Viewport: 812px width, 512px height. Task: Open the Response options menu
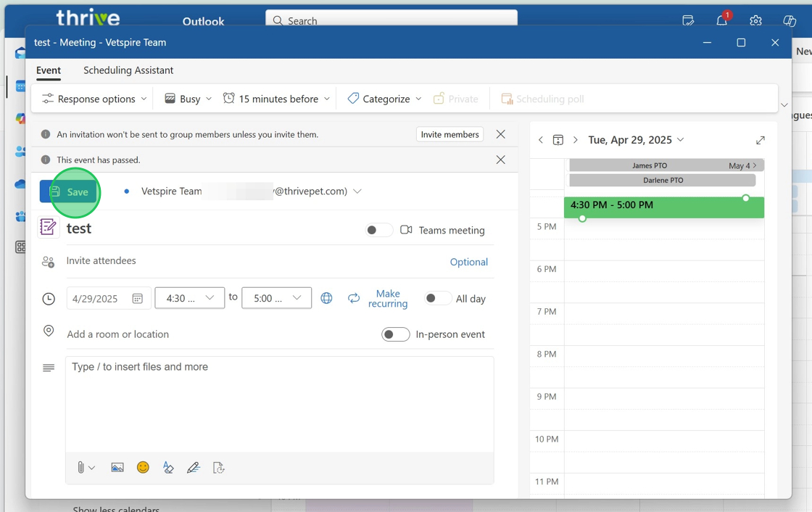click(x=94, y=99)
